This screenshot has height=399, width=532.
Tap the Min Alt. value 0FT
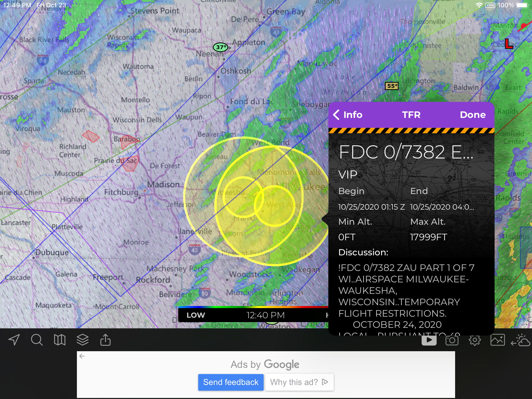coord(347,237)
